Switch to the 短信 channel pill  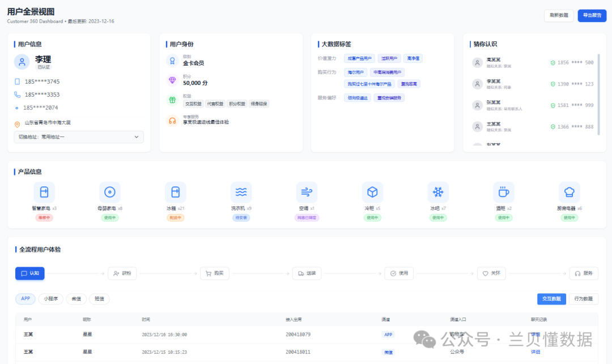point(99,298)
